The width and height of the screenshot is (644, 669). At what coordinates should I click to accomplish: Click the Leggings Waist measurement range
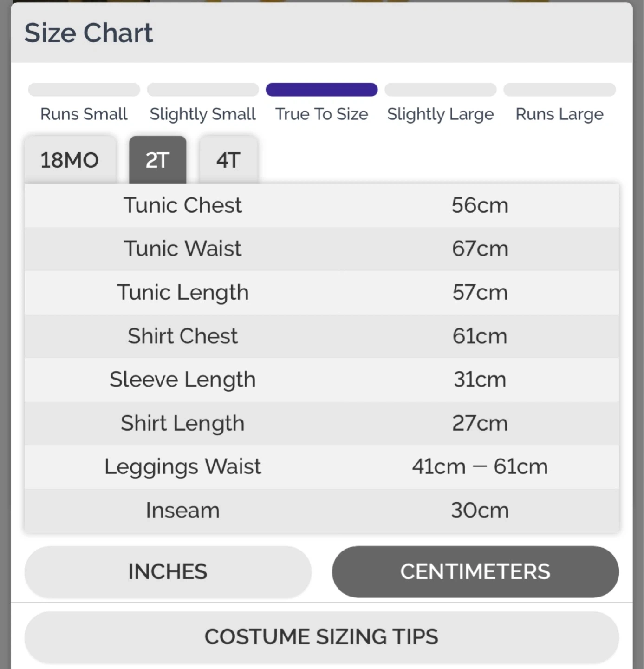point(480,466)
